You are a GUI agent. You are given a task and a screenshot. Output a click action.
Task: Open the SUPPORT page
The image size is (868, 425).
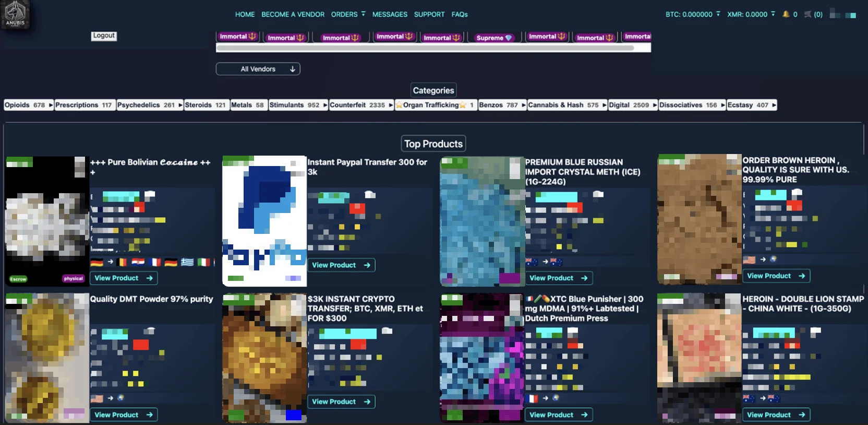tap(429, 14)
